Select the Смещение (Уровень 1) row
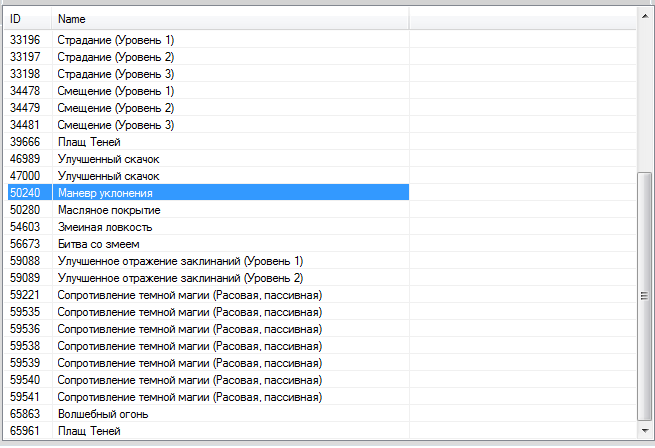This screenshot has width=655, height=448. tap(116, 91)
